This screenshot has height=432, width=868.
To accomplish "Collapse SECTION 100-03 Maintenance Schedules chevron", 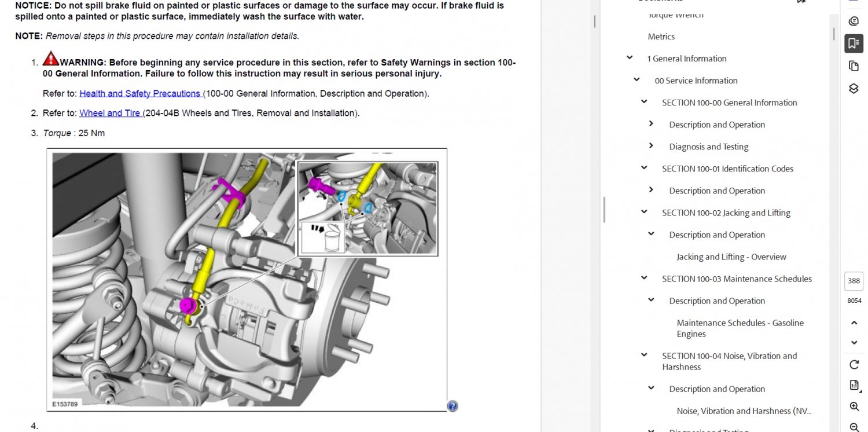I will 644,278.
